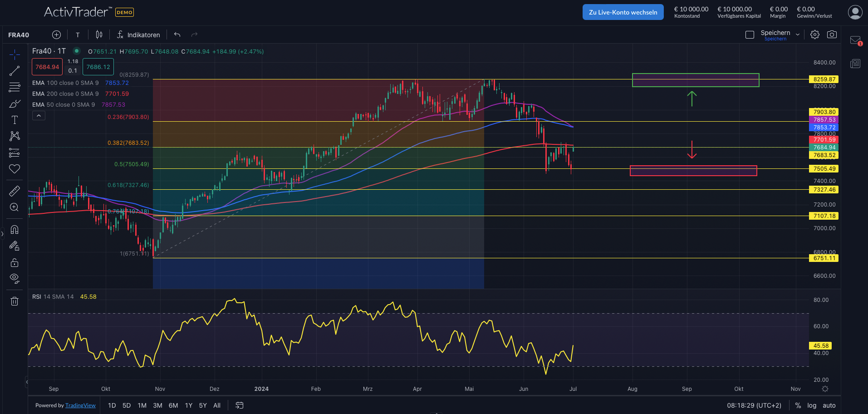Viewport: 868px width, 414px height.
Task: Add a symbol to compare with plus icon
Action: [56, 35]
